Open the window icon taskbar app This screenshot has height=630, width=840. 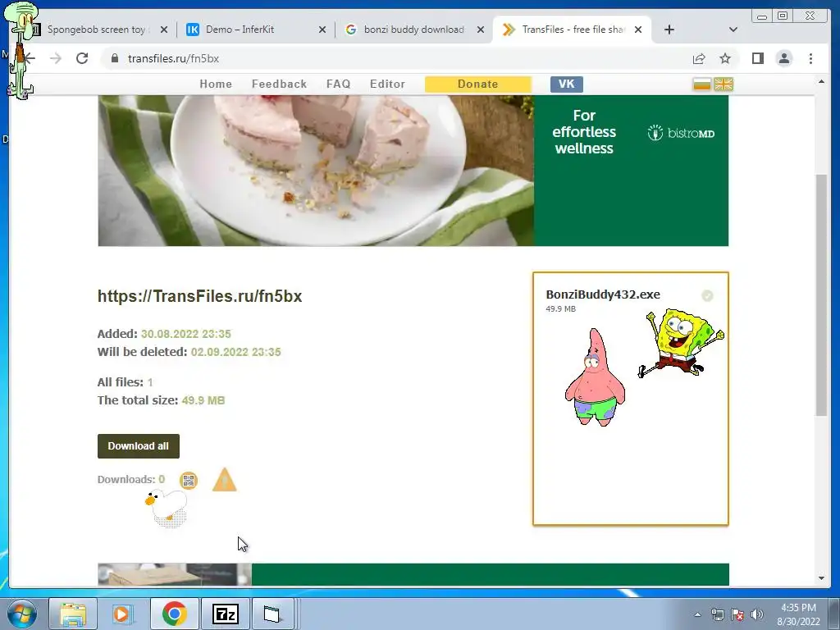(x=272, y=614)
